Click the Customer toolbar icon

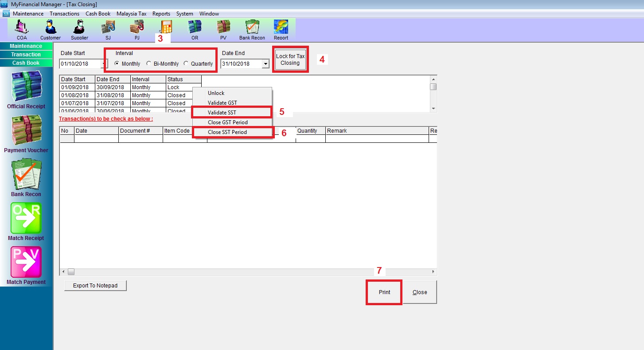51,29
